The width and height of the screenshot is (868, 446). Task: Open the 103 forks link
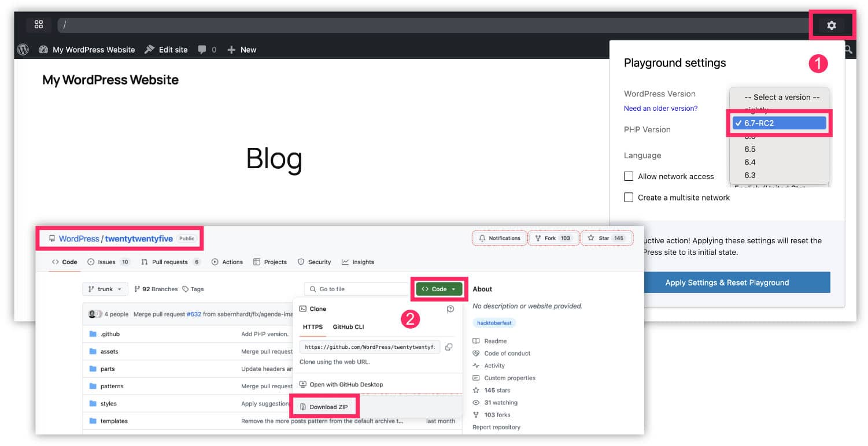pos(492,415)
